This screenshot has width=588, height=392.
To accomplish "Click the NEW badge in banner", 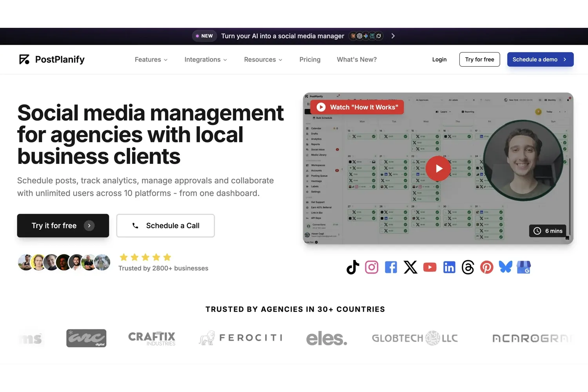I will [x=204, y=36].
